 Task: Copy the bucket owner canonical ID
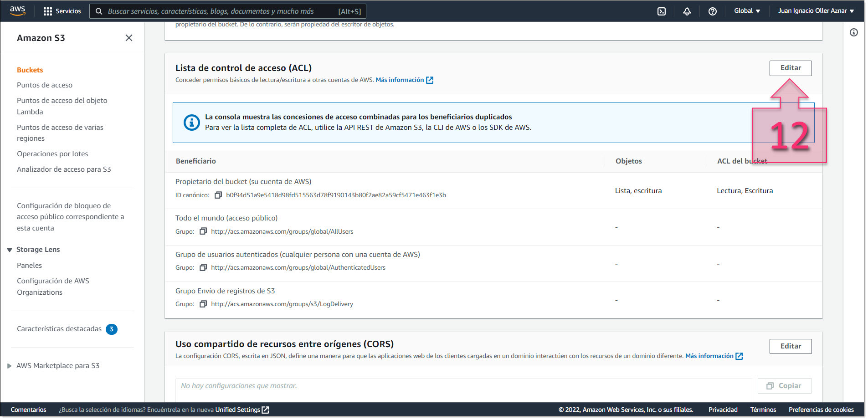point(218,195)
